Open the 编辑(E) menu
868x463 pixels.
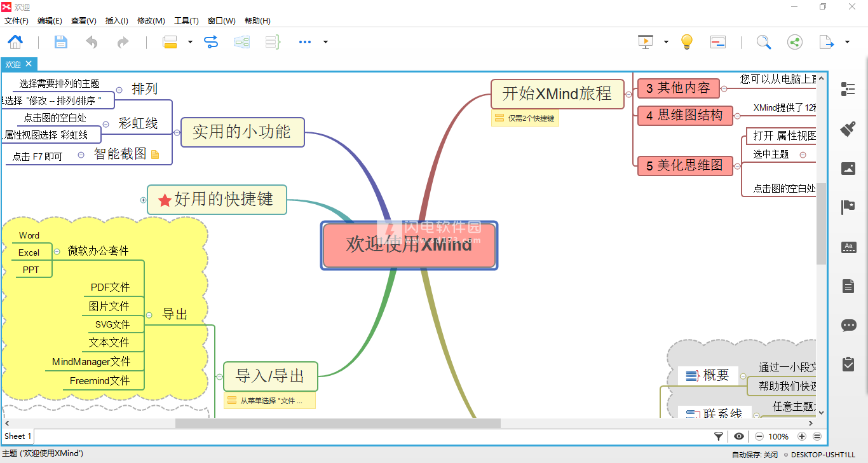coord(50,21)
